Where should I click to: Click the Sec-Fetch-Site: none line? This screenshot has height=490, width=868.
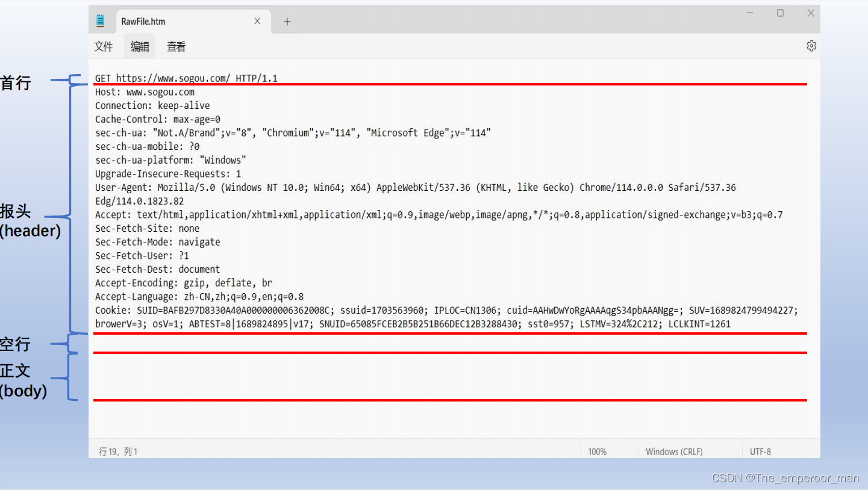[x=147, y=228]
